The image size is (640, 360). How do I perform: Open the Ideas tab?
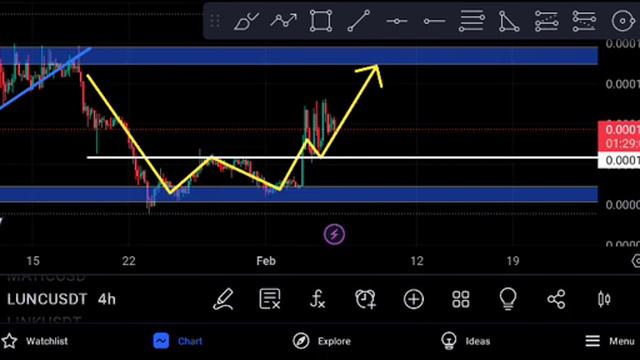pos(465,341)
